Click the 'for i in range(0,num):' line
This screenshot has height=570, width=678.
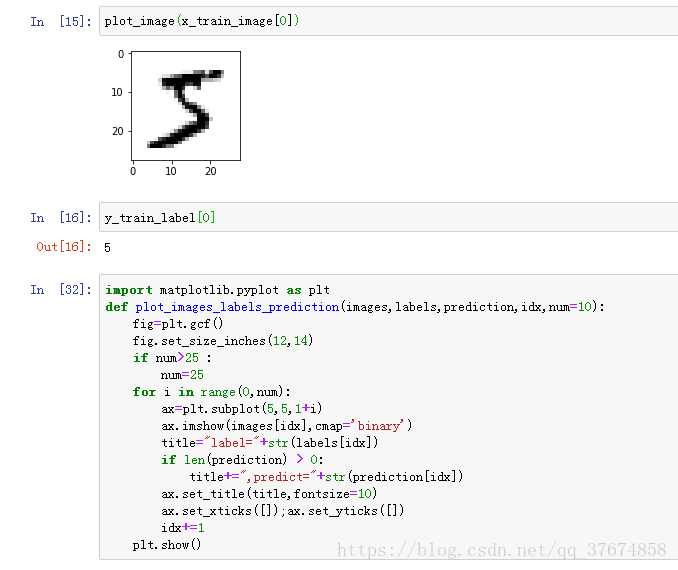point(211,392)
